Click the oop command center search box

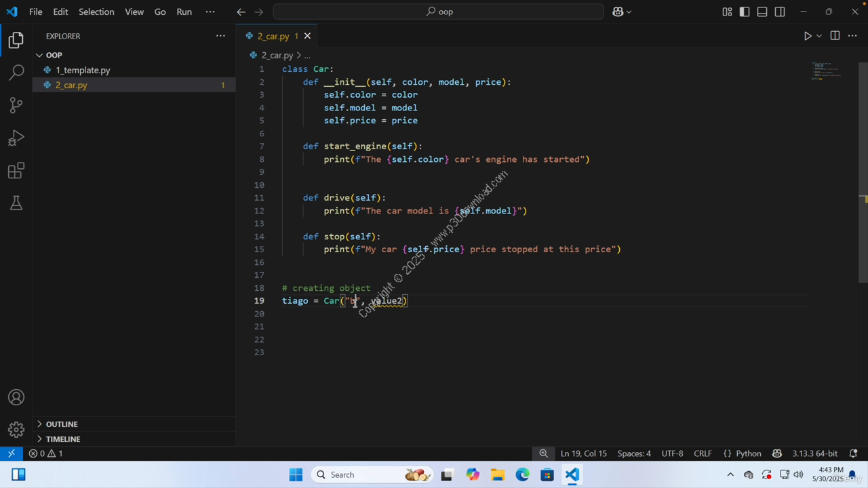(438, 12)
